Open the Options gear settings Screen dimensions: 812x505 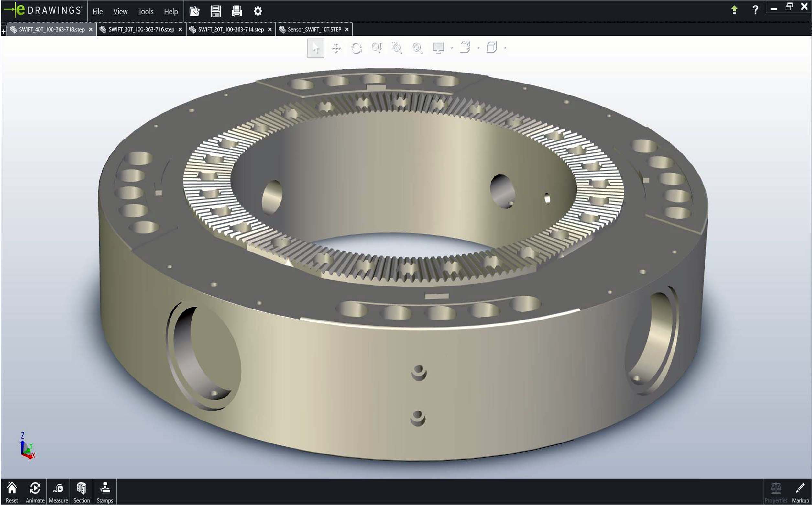click(258, 11)
